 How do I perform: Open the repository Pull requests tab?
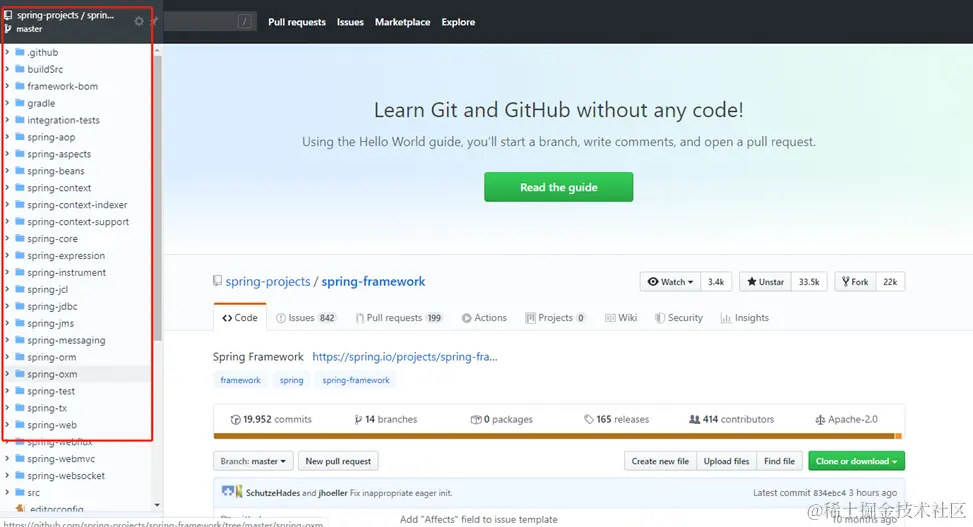(x=398, y=318)
